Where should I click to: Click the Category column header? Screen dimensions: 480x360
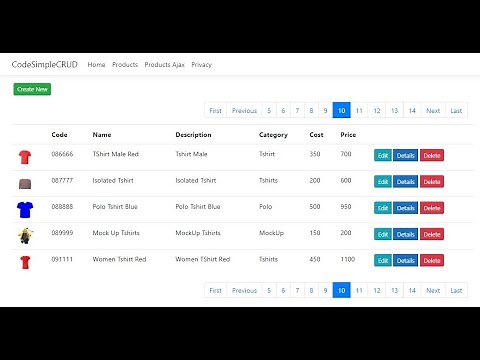(x=273, y=135)
